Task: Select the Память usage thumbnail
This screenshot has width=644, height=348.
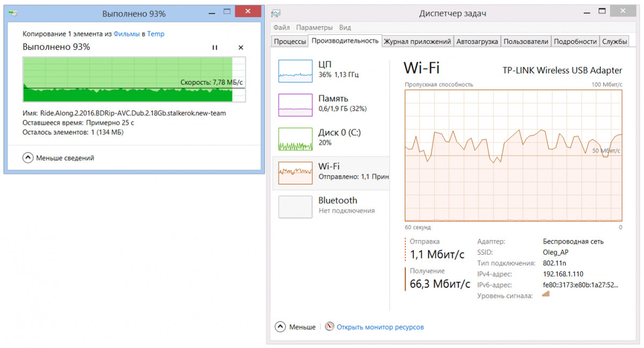Action: pyautogui.click(x=295, y=105)
